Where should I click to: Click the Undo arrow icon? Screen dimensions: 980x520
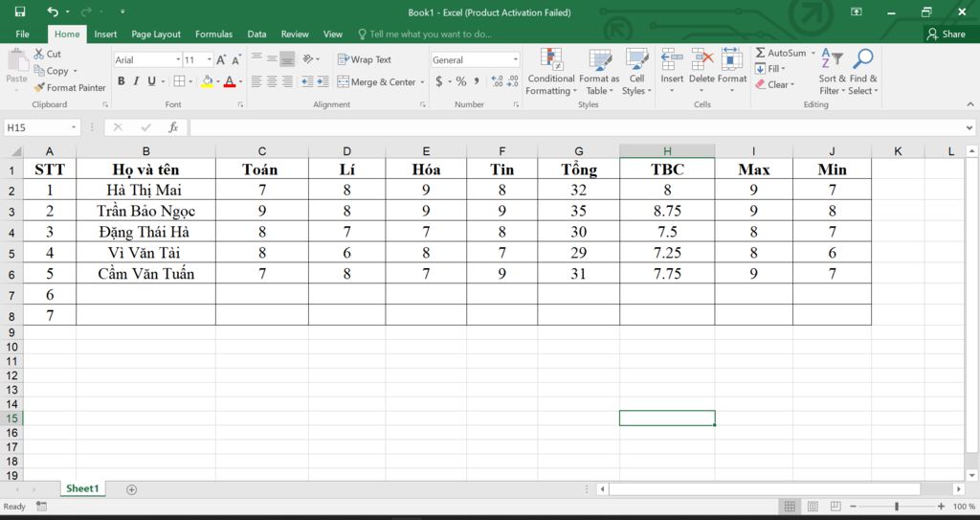(x=53, y=11)
